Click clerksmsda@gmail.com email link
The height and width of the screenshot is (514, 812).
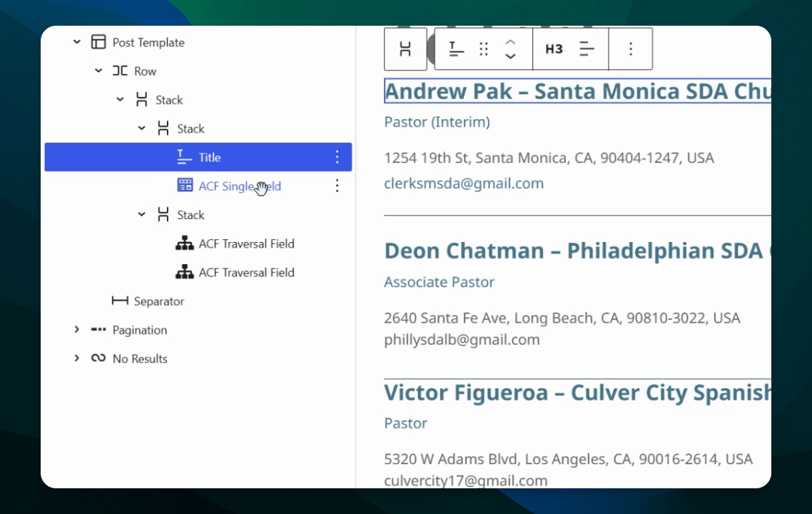click(464, 183)
